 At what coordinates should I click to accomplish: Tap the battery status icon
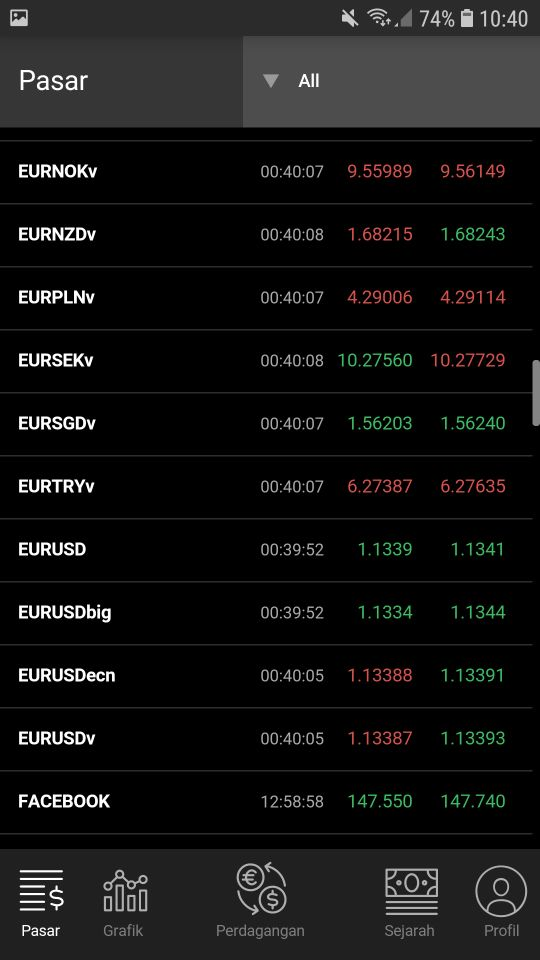467,18
